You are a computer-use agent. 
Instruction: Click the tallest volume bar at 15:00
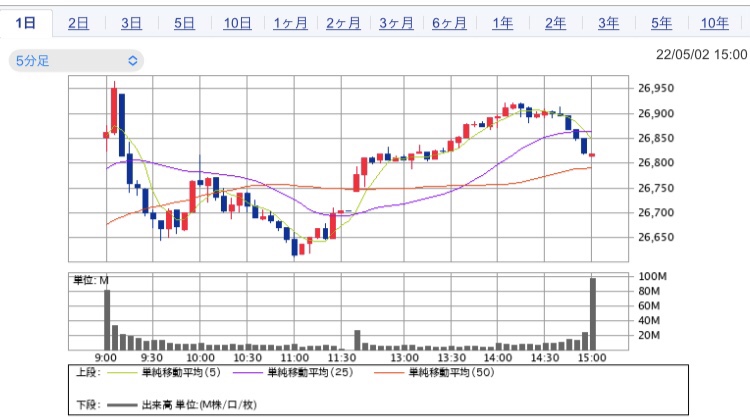tap(593, 314)
